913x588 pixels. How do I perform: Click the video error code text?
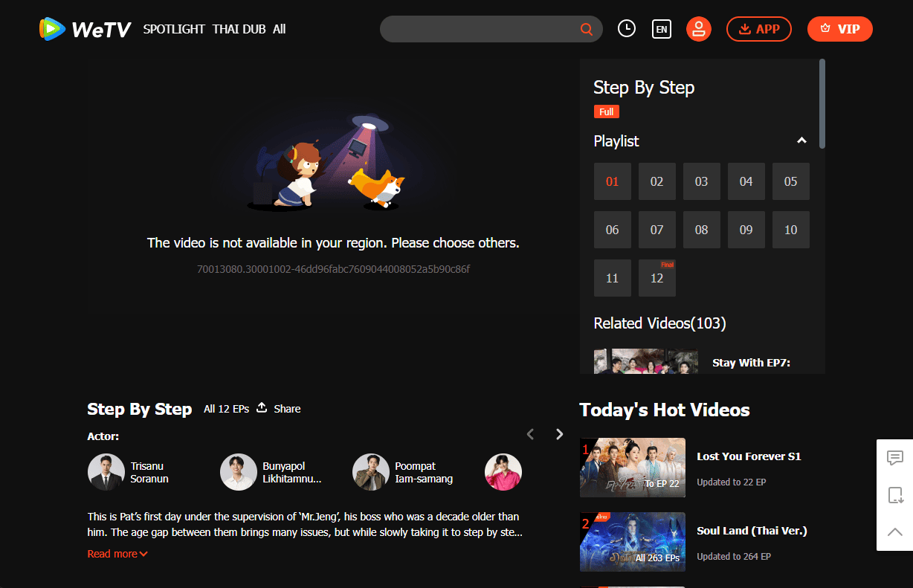coord(333,268)
